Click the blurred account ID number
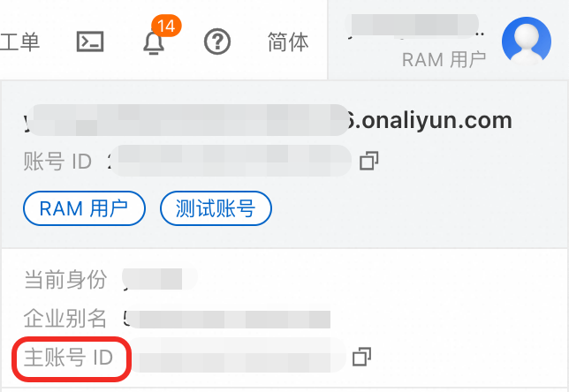The image size is (569, 392). click(230, 161)
